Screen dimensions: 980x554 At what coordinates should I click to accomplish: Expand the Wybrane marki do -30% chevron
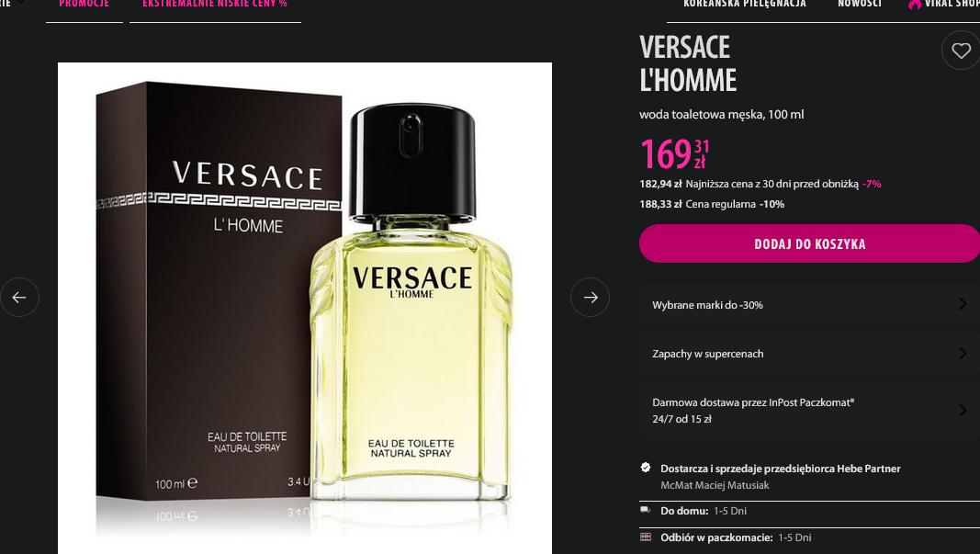coord(963,304)
